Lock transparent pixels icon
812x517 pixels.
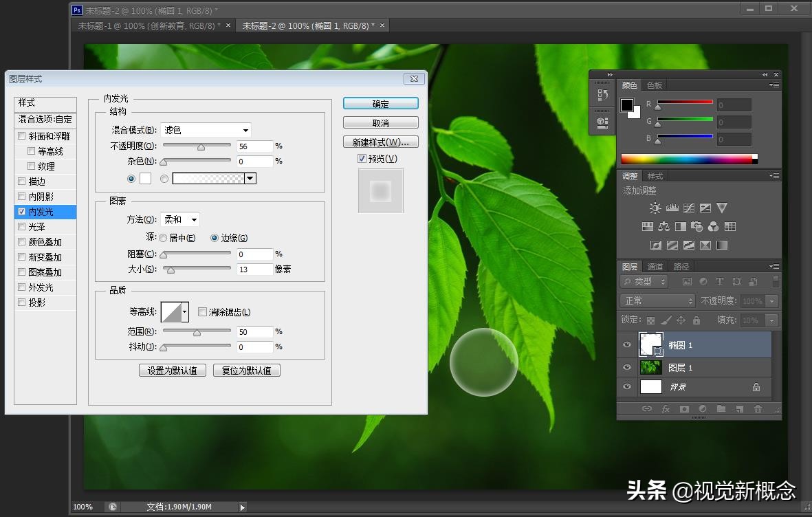pyautogui.click(x=650, y=320)
